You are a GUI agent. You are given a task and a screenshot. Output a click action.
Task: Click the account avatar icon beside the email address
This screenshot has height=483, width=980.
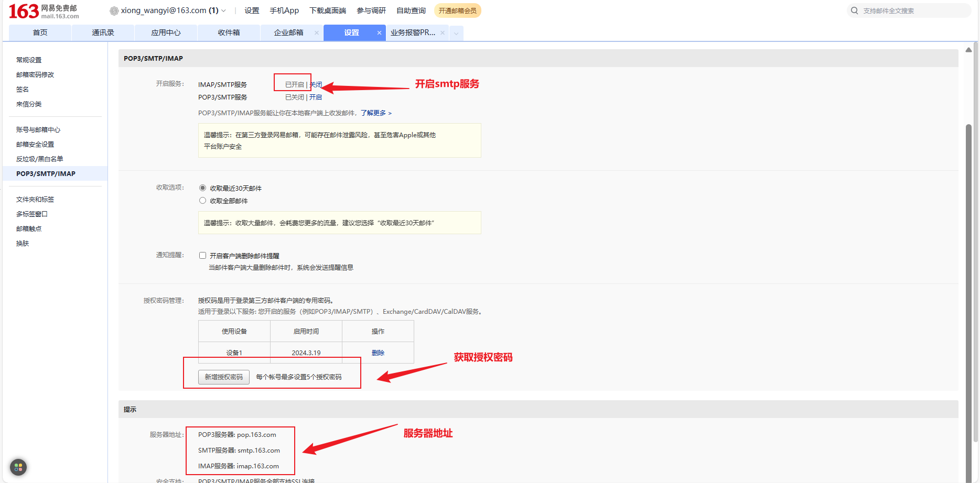tap(114, 10)
